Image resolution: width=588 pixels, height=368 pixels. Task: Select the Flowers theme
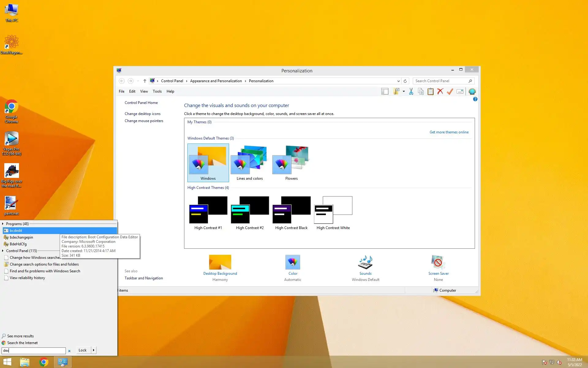tap(291, 163)
